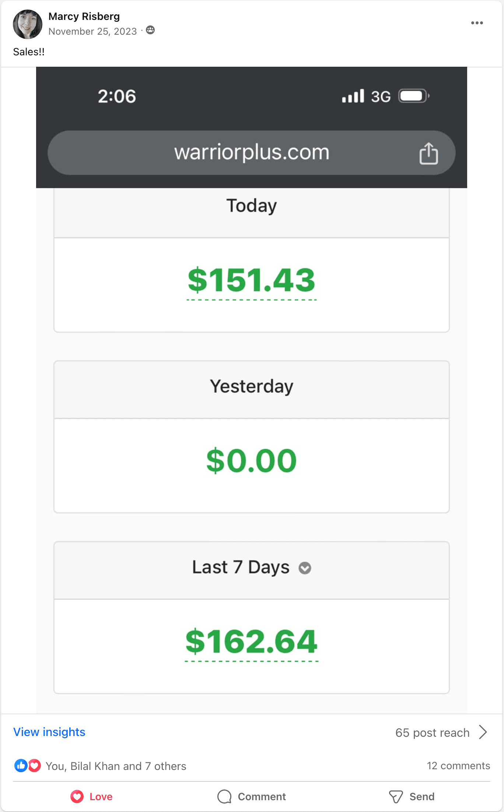Expand the Last 7 Days dropdown arrow
The width and height of the screenshot is (504, 812).
point(305,568)
